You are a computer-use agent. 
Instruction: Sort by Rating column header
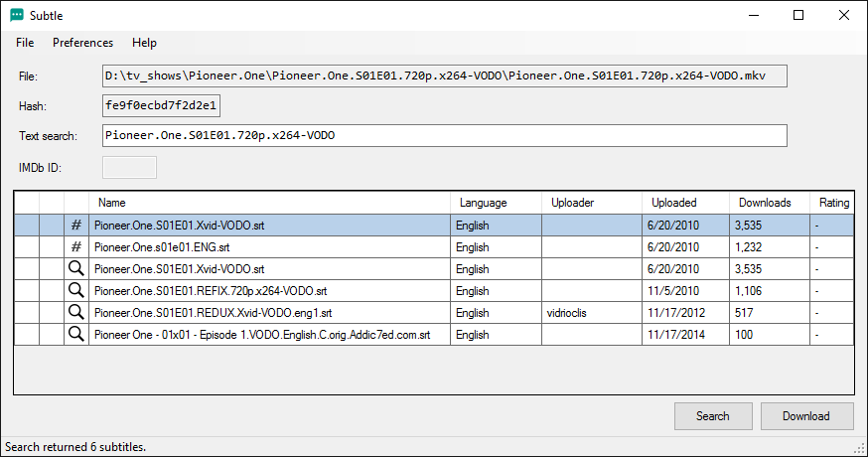[x=832, y=203]
